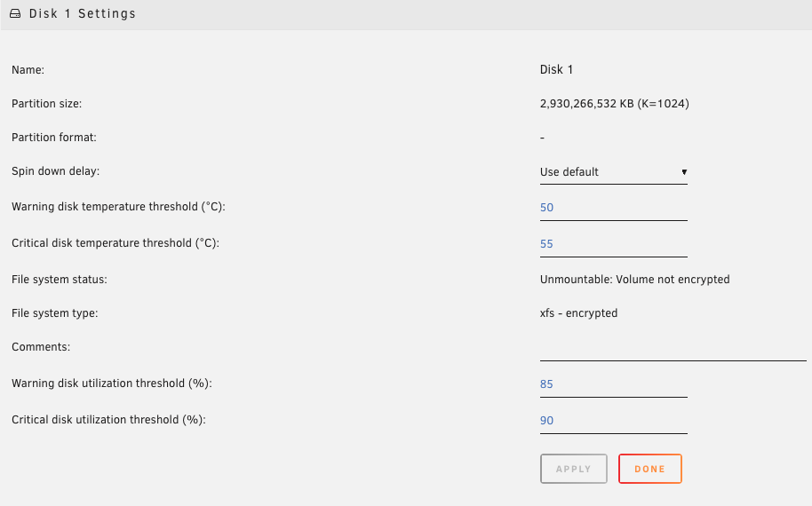The height and width of the screenshot is (506, 812).
Task: Click the 'Disk 1' name value
Action: [556, 70]
